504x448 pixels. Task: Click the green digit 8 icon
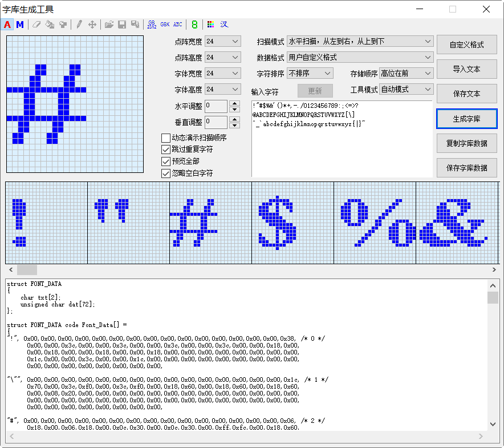coord(194,25)
